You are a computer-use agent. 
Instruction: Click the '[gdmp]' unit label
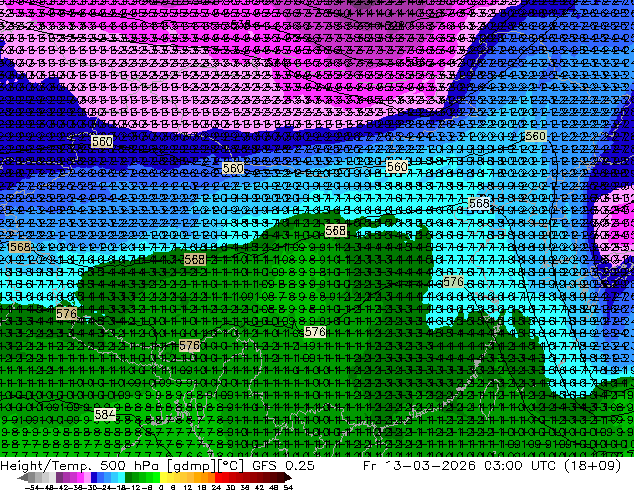coord(190,466)
